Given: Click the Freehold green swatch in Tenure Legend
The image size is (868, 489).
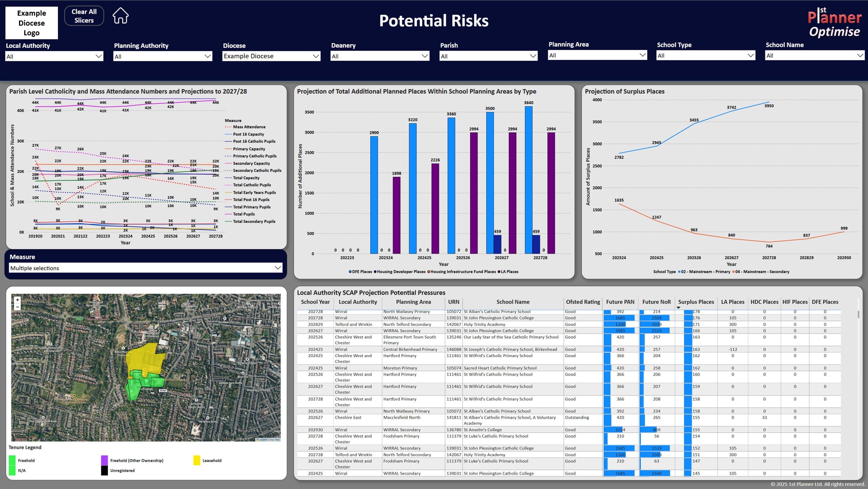Looking at the screenshot, I should click(12, 460).
